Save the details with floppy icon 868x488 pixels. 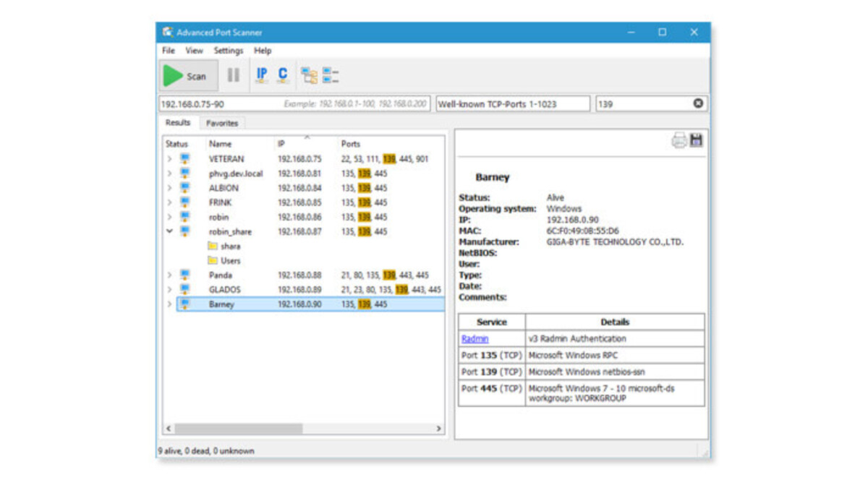(x=696, y=140)
